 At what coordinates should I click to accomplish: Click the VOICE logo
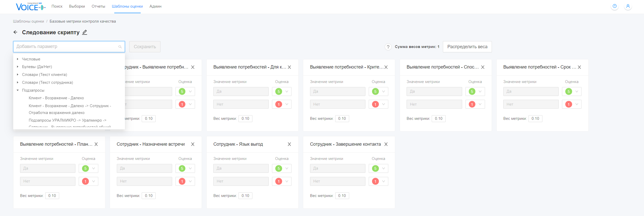pyautogui.click(x=30, y=7)
